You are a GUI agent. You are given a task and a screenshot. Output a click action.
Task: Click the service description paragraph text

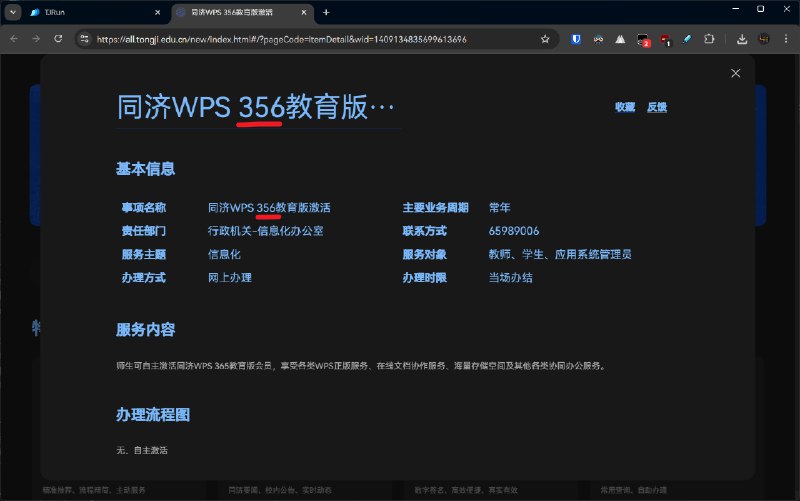pyautogui.click(x=361, y=366)
